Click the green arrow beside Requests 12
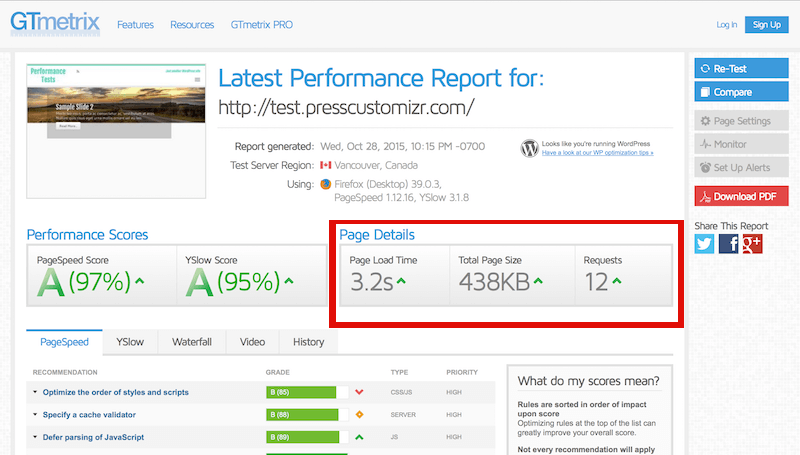800x455 pixels. coord(617,281)
